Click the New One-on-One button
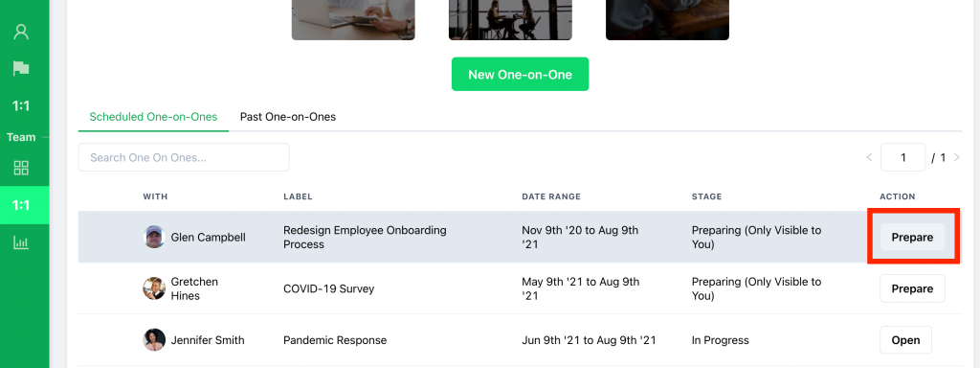 [520, 75]
